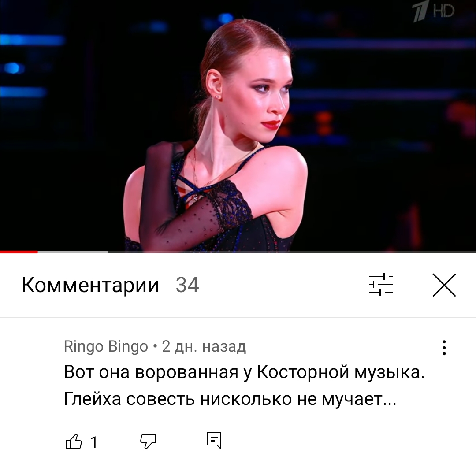The height and width of the screenshot is (460, 476).
Task: Click the like count number 1
Action: [x=94, y=442]
